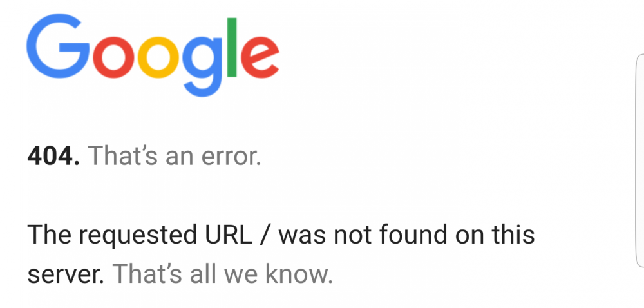Click the yellow letter o in logo
644x308 pixels.
click(158, 57)
